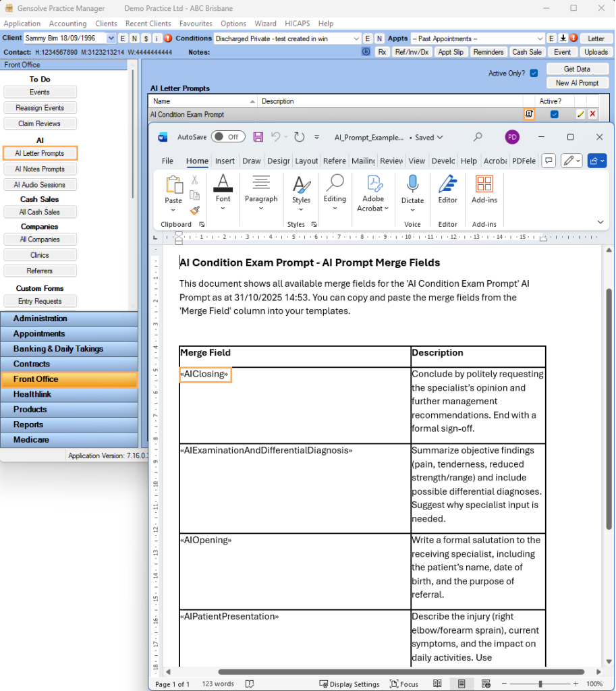
Task: Save the document with the floppy disk icon
Action: (x=258, y=137)
